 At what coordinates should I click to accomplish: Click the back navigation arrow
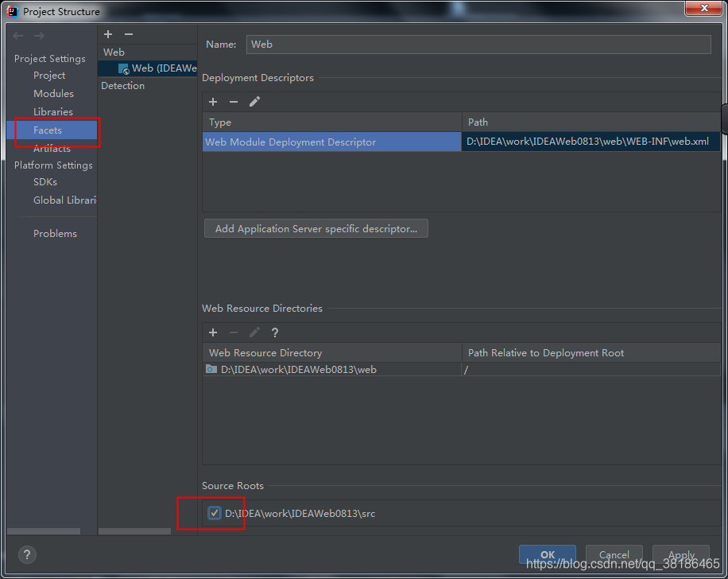click(18, 36)
